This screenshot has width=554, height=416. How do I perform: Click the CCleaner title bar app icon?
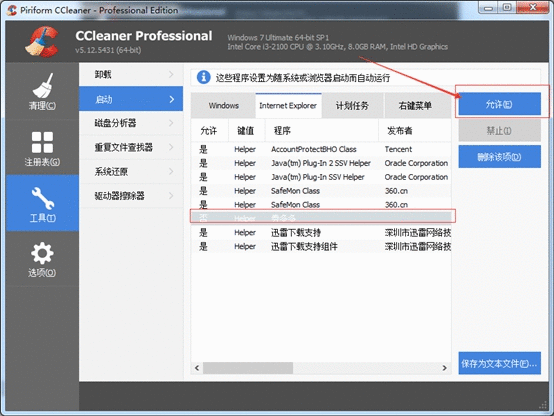(12, 10)
